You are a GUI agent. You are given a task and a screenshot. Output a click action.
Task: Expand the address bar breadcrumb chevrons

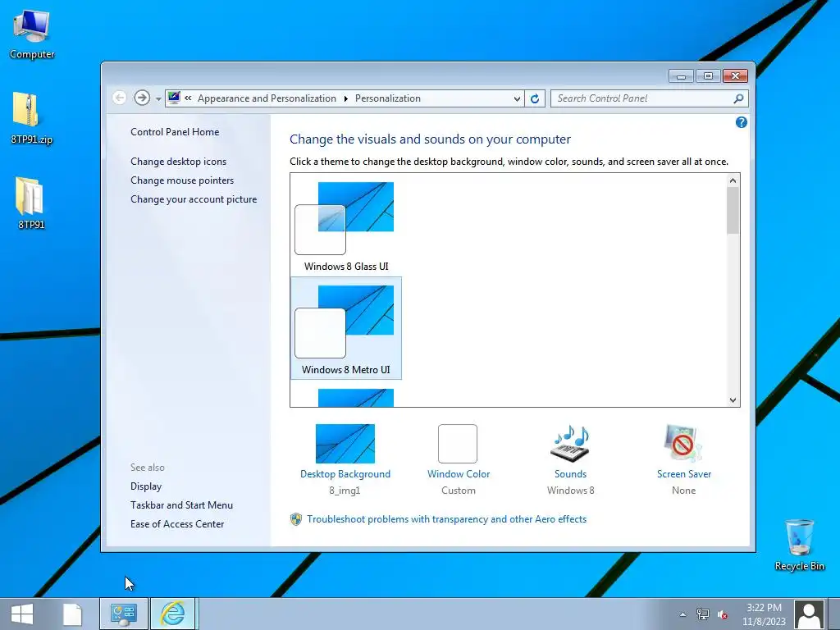pos(188,98)
